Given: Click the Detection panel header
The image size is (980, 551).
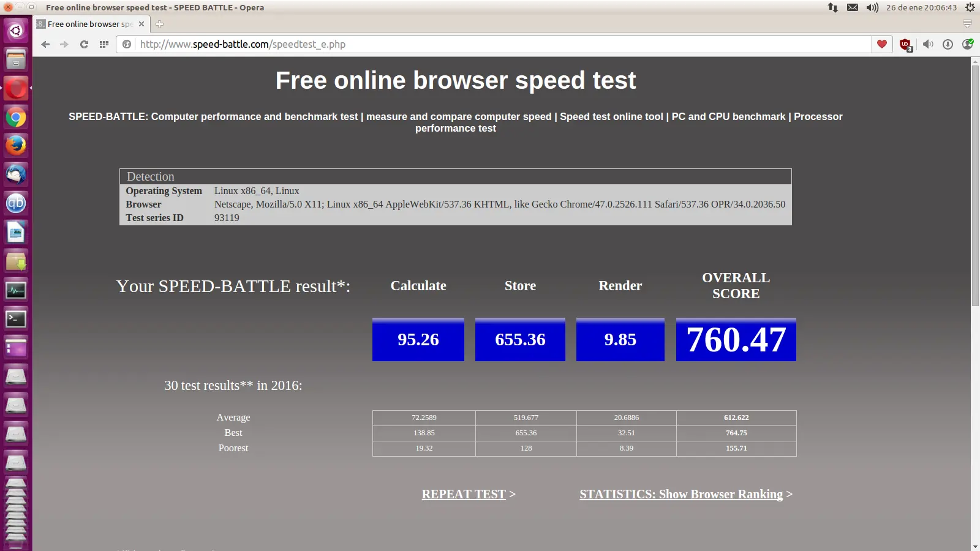Looking at the screenshot, I should click(456, 176).
